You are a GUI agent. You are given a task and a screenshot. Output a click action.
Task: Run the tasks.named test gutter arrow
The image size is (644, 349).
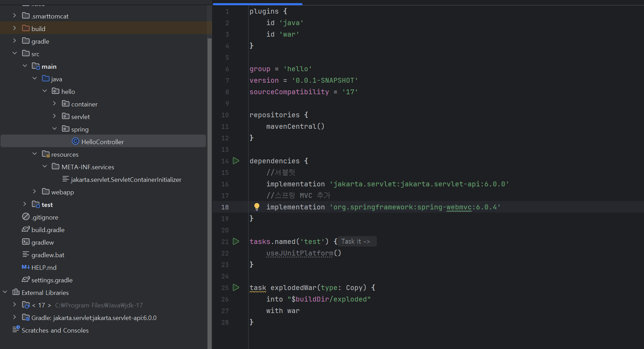[x=236, y=242]
